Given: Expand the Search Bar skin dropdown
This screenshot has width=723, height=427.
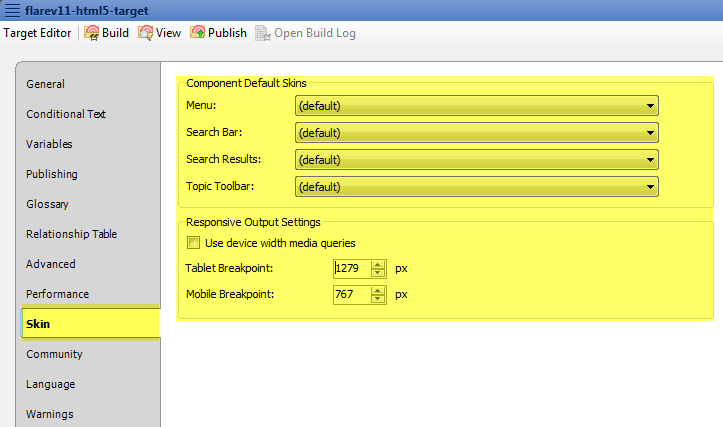Looking at the screenshot, I should click(x=476, y=133).
